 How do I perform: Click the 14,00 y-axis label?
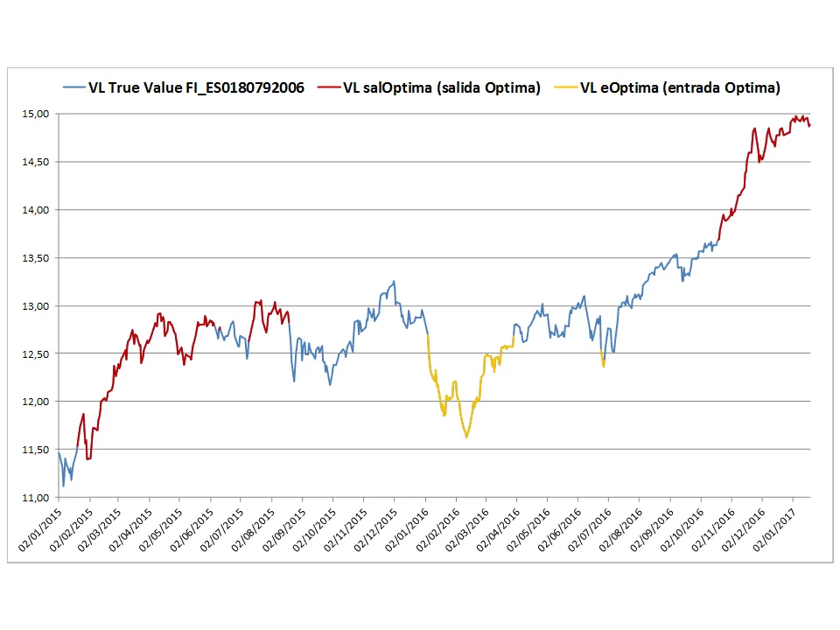pos(36,210)
